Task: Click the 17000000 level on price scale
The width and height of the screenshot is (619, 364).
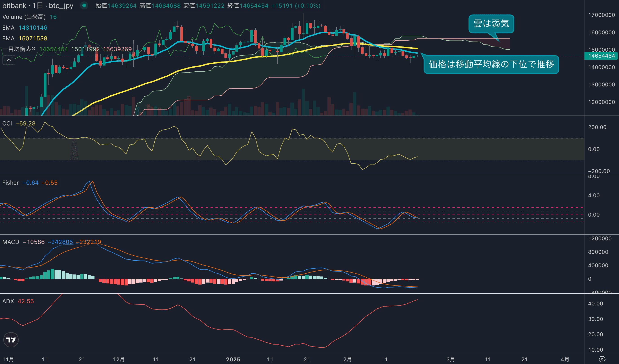Action: [x=601, y=15]
